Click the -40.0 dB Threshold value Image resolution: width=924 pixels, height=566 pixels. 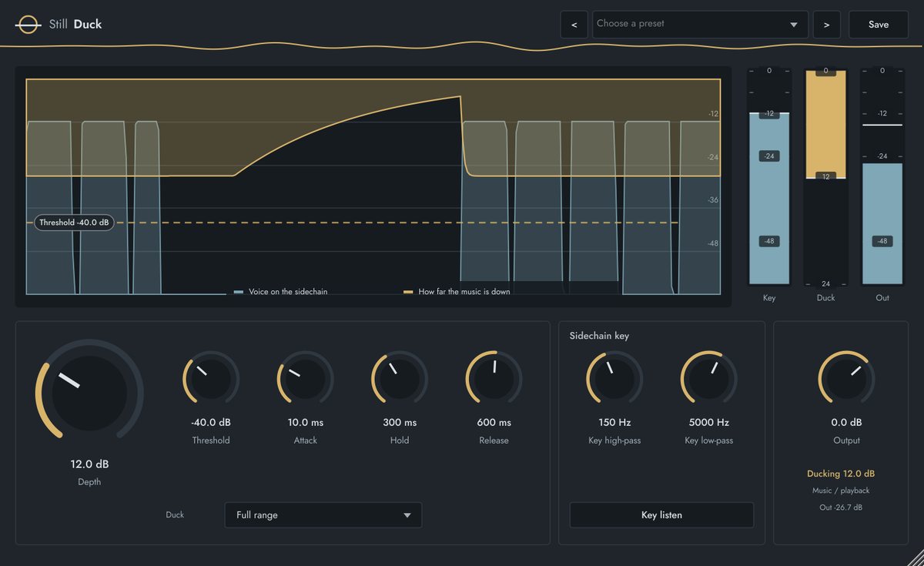coord(211,423)
